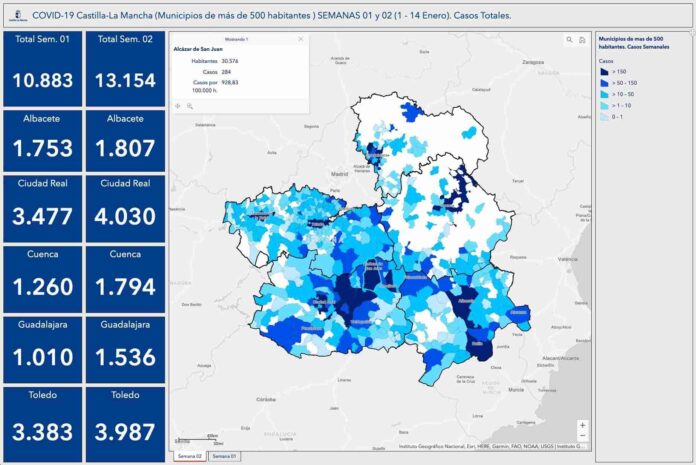Click the zoom-to icon in popup footer
The width and height of the screenshot is (696, 465).
pos(188,105)
